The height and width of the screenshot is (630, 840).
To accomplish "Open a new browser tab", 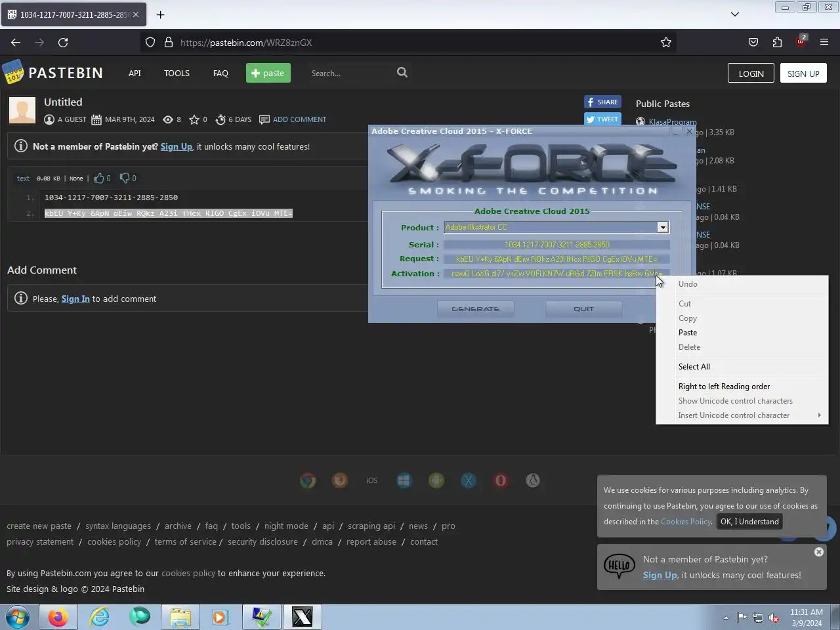I will click(x=160, y=14).
